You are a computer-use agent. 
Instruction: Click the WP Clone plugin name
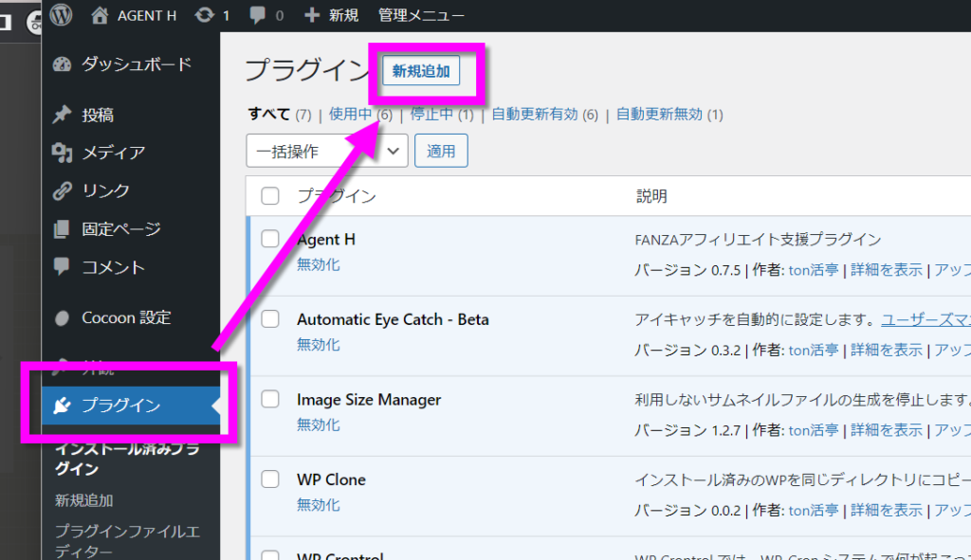[x=331, y=479]
